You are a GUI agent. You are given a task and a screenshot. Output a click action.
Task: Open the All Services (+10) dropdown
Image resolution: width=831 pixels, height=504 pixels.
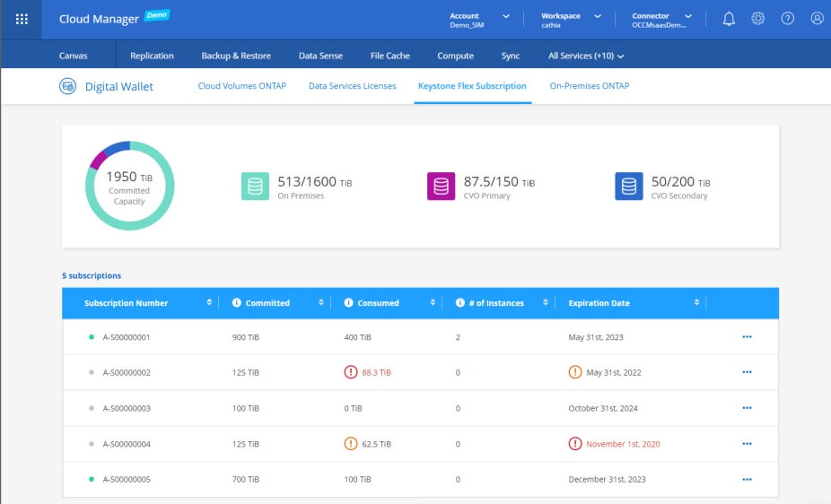(x=585, y=56)
